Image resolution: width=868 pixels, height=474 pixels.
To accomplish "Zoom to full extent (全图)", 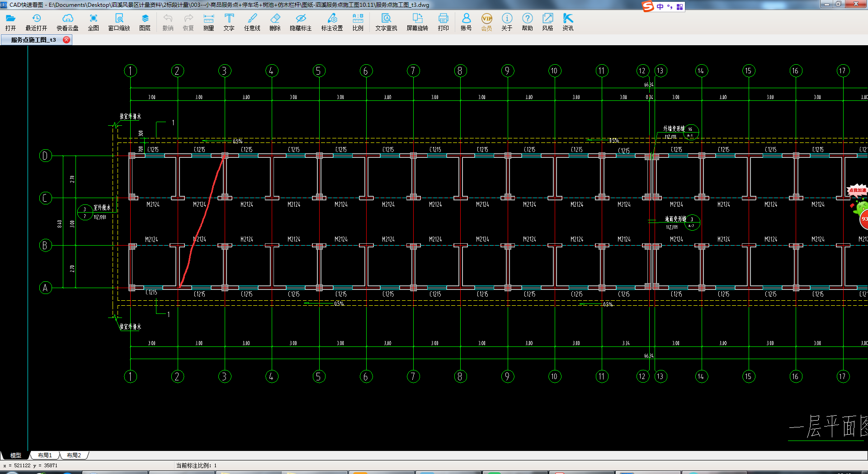I will [93, 22].
